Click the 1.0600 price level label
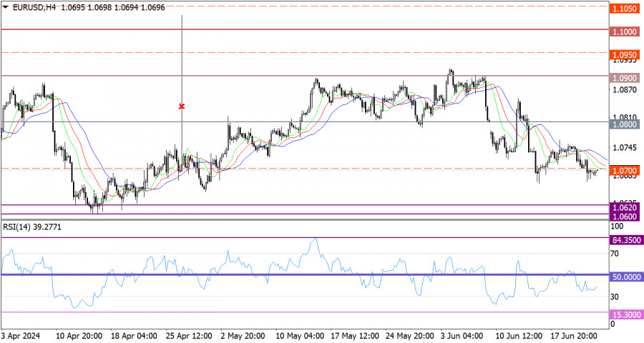This screenshot has width=644, height=343. pos(624,217)
